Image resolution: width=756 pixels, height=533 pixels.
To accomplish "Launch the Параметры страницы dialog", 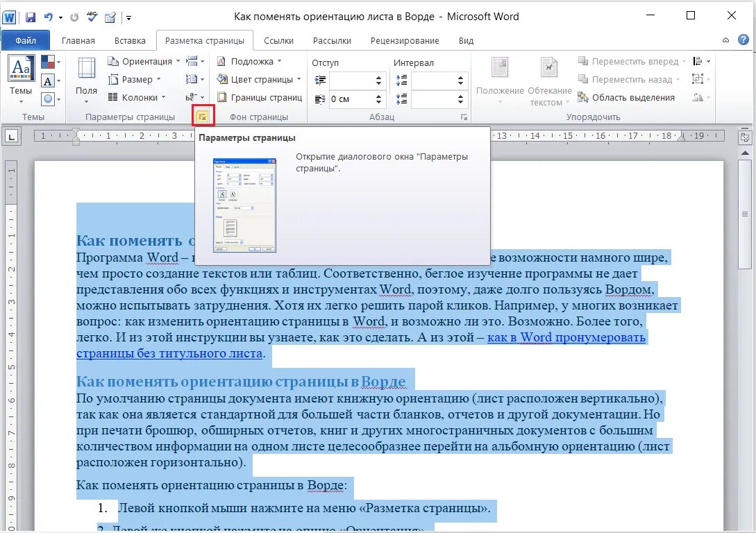I will coord(203,116).
